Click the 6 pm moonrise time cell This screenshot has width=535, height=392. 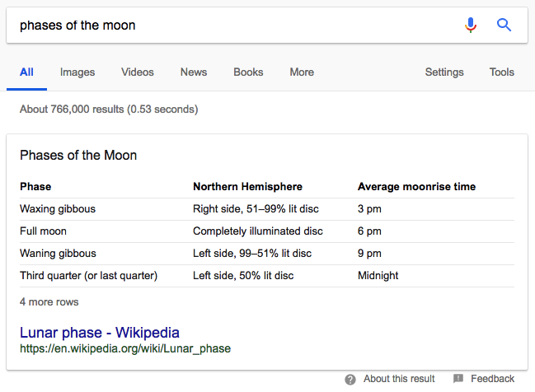369,231
